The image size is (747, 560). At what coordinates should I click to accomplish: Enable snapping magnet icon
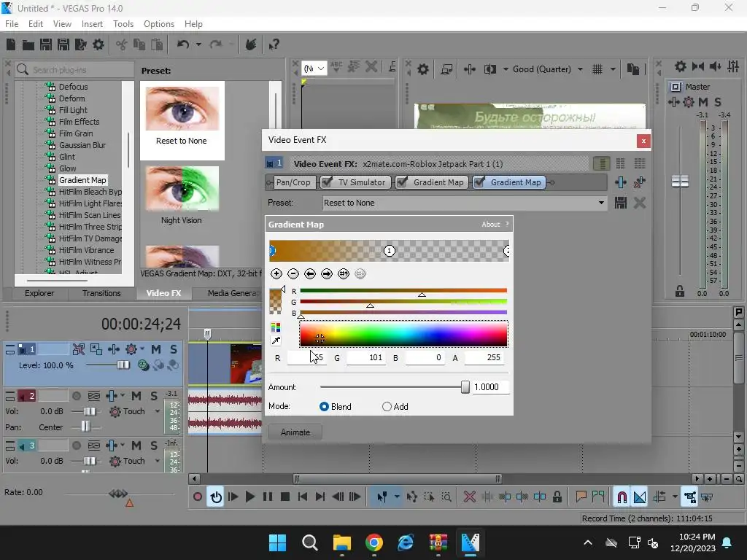622,497
